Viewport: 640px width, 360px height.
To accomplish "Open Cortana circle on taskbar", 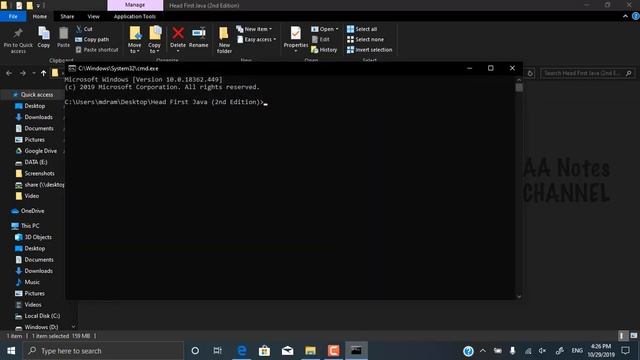I will pos(195,351).
